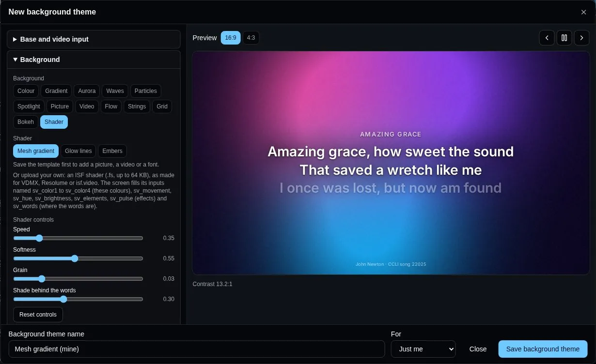Choose the Bokeh background type
Image resolution: width=596 pixels, height=364 pixels.
pyautogui.click(x=26, y=122)
